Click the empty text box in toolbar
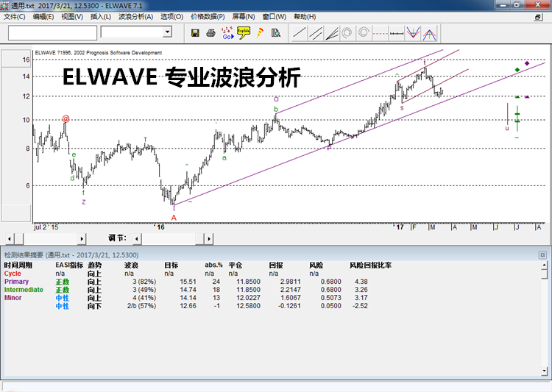The width and height of the screenshot is (552, 392). click(52, 32)
